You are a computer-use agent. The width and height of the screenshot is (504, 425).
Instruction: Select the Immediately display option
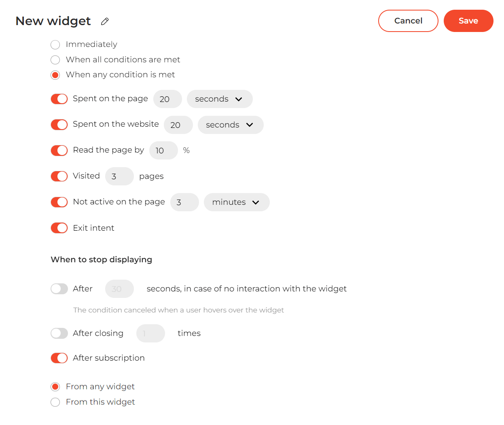(x=55, y=45)
